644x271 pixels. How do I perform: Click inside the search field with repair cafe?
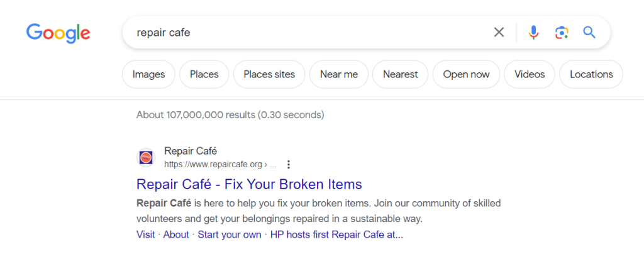point(312,33)
